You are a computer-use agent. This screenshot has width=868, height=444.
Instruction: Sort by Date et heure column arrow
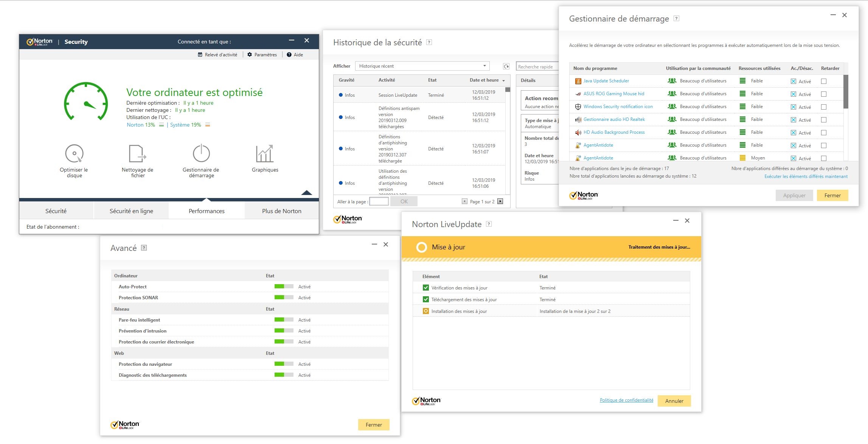click(503, 80)
